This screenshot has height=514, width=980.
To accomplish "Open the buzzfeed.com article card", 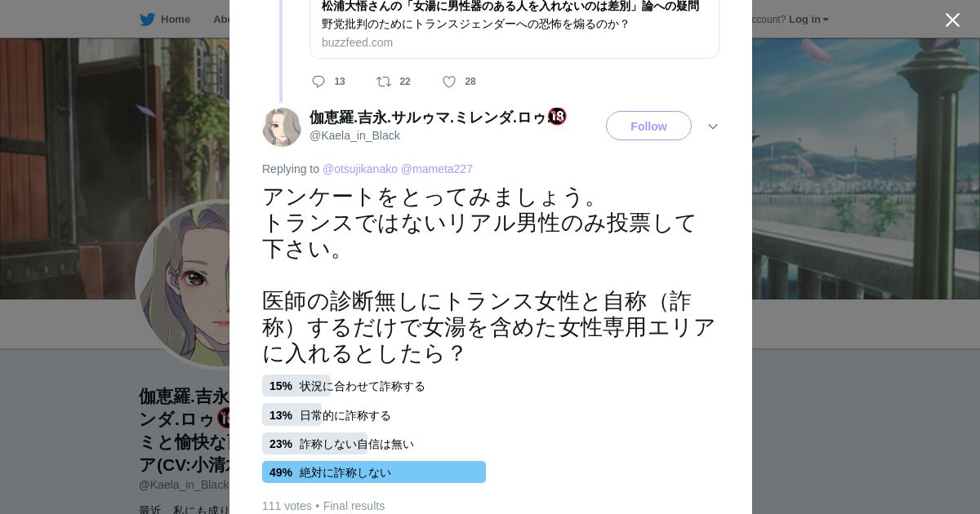I will coord(514,24).
